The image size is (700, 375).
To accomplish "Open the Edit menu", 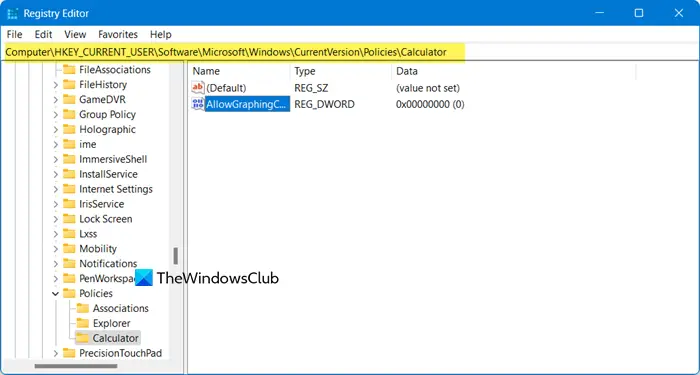I will point(43,34).
